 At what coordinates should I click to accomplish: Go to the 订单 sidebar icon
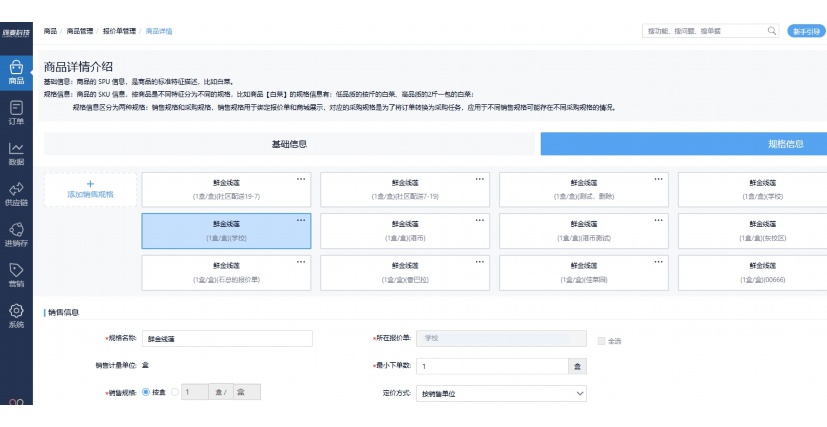16,112
